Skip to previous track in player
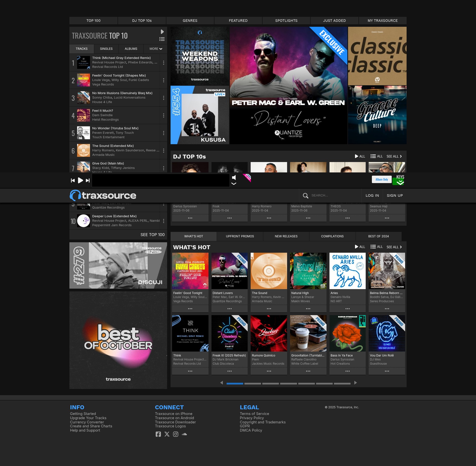This screenshot has width=476, height=466. coord(73,181)
